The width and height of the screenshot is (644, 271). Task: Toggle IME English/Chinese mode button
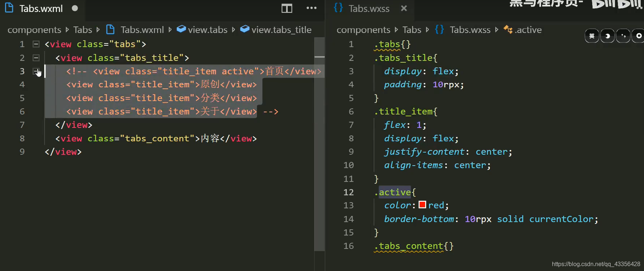592,36
